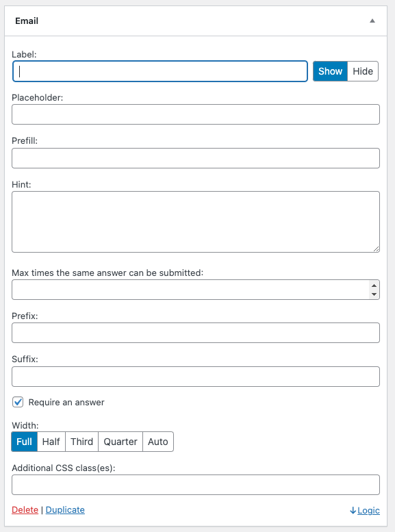The image size is (395, 532).
Task: Click the Prefill input field
Action: pyautogui.click(x=196, y=158)
